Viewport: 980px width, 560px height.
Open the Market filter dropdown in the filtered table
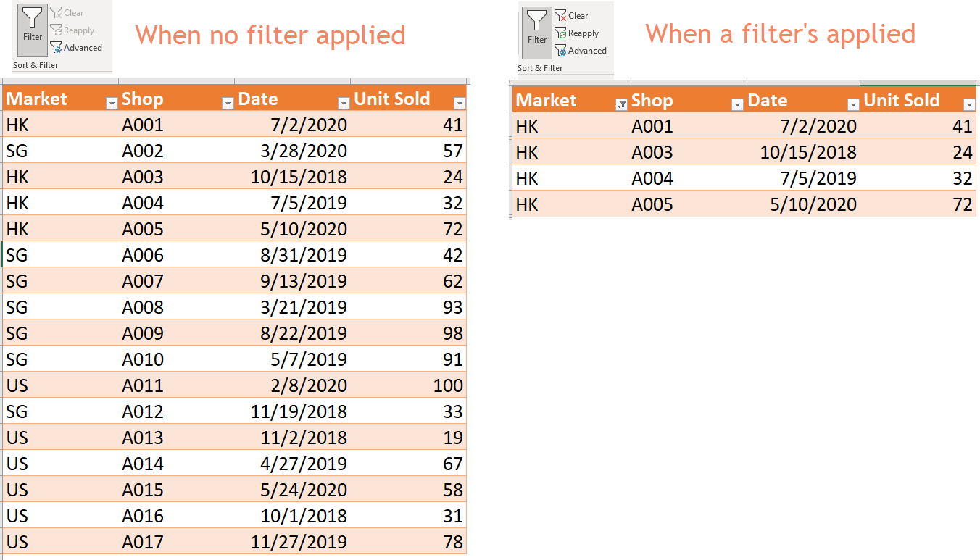coord(621,105)
